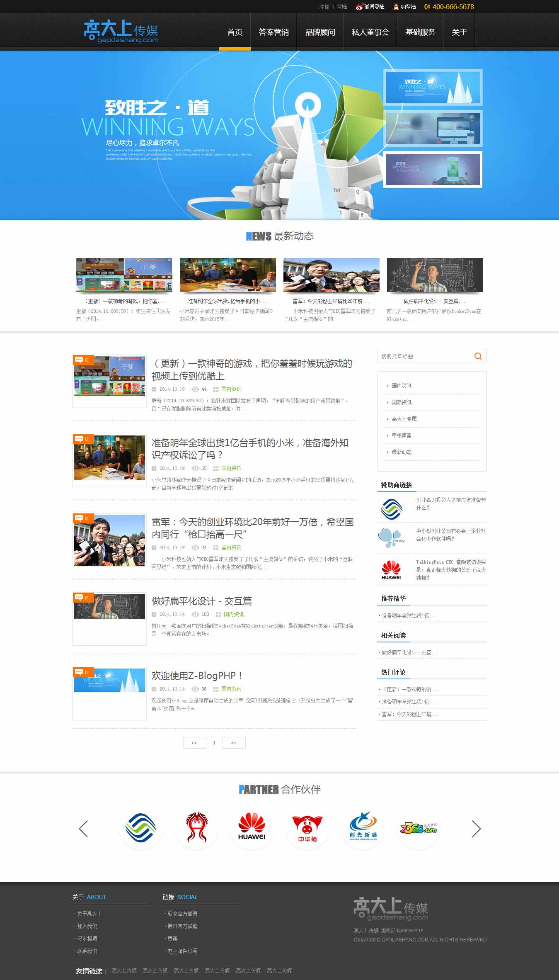
Task: Click next page button ››
Action: coord(234,742)
